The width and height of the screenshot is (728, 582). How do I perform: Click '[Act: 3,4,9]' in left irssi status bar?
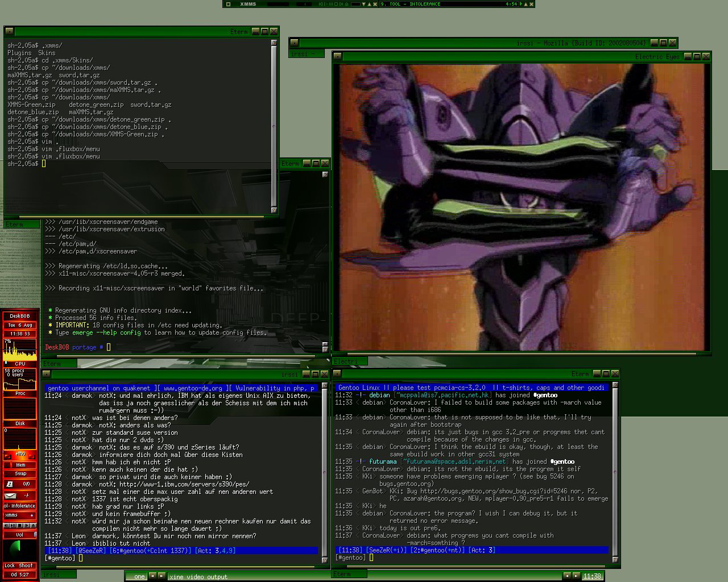pos(215,551)
